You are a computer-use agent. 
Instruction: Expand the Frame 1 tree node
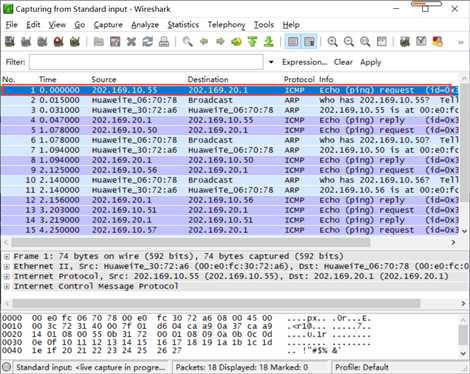6,257
